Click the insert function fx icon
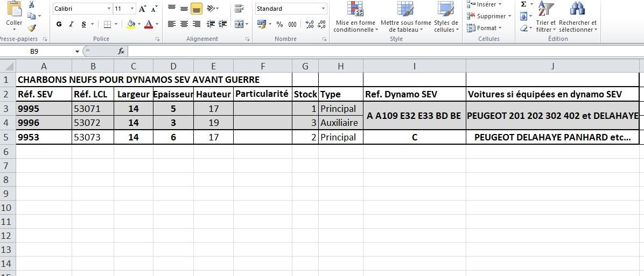The height and width of the screenshot is (276, 644). pyautogui.click(x=121, y=51)
